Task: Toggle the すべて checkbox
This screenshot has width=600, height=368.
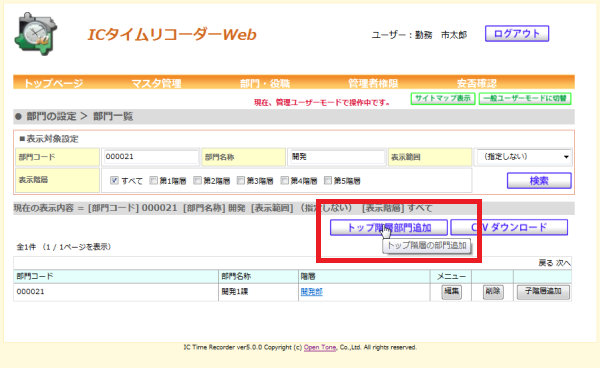Action: coord(114,180)
